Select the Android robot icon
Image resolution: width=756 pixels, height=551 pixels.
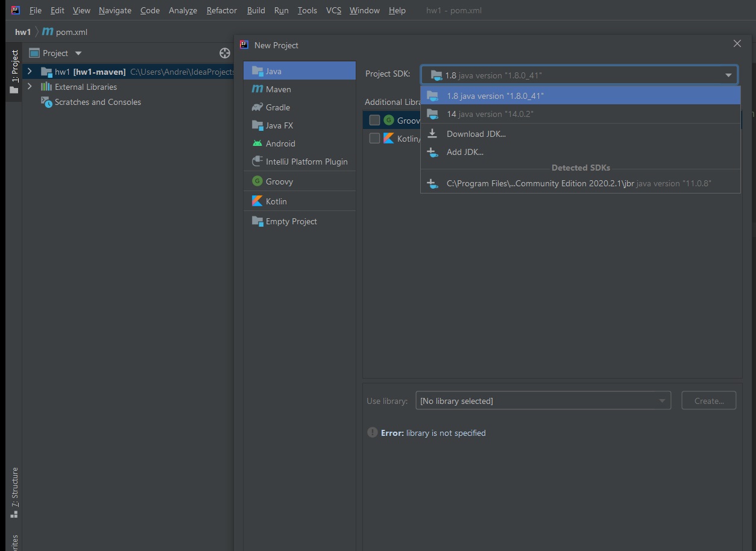point(257,143)
